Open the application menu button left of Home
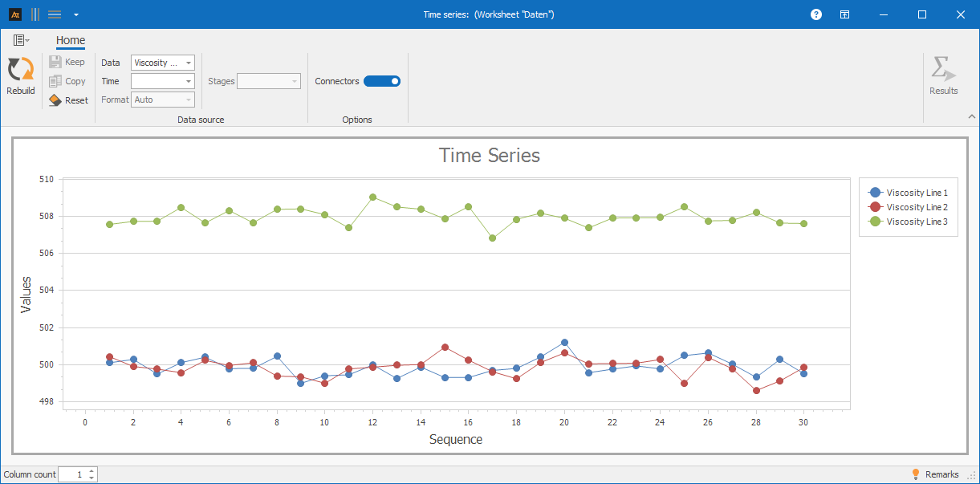980x484 pixels. [21, 40]
